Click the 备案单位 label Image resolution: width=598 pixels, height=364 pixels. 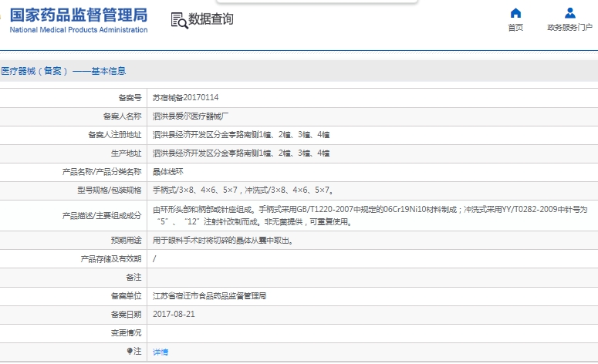pyautogui.click(x=126, y=296)
